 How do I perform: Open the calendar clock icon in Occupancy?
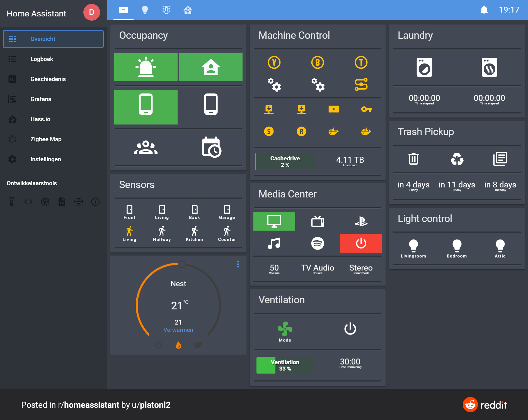click(211, 147)
